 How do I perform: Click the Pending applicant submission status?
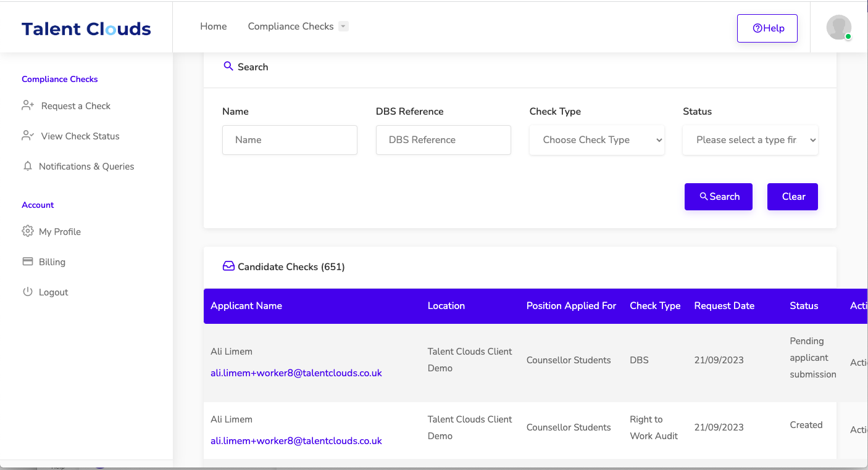pos(813,358)
